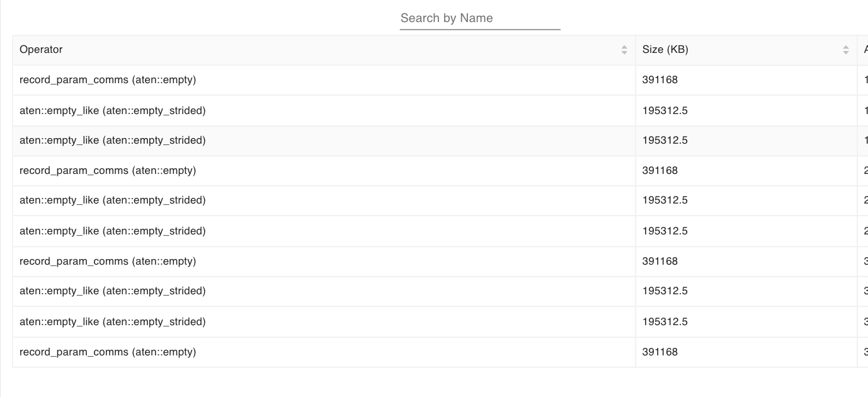
Task: Click the 195312.5 size in ninth row
Action: point(665,321)
